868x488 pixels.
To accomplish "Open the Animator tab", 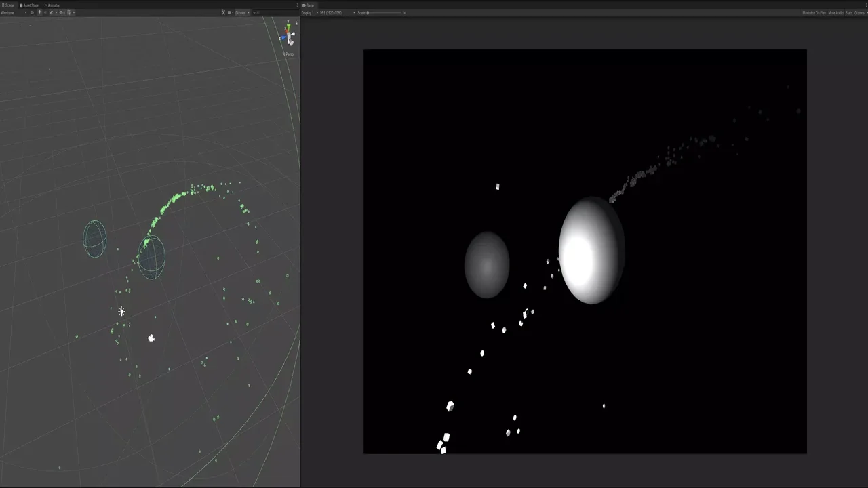I will coord(53,5).
